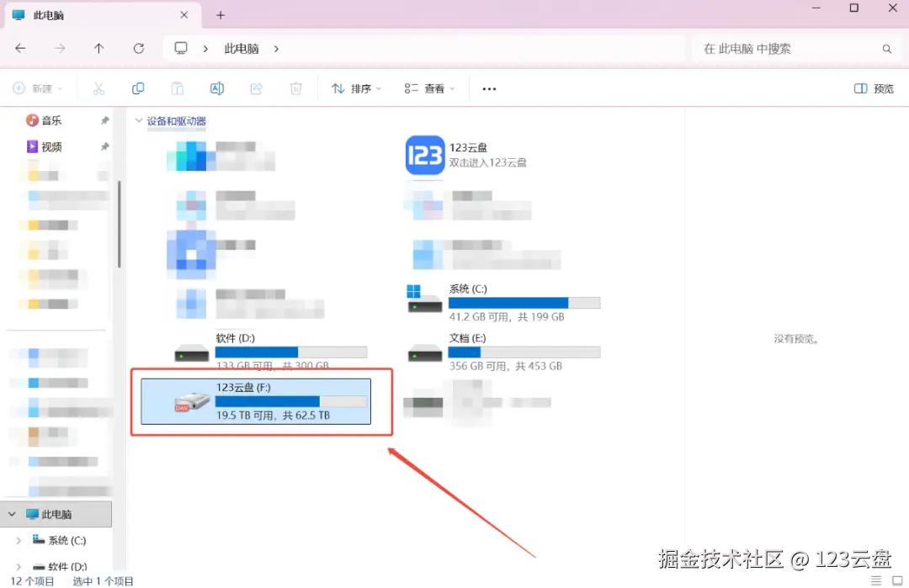Click the forward navigation arrow

tap(60, 49)
